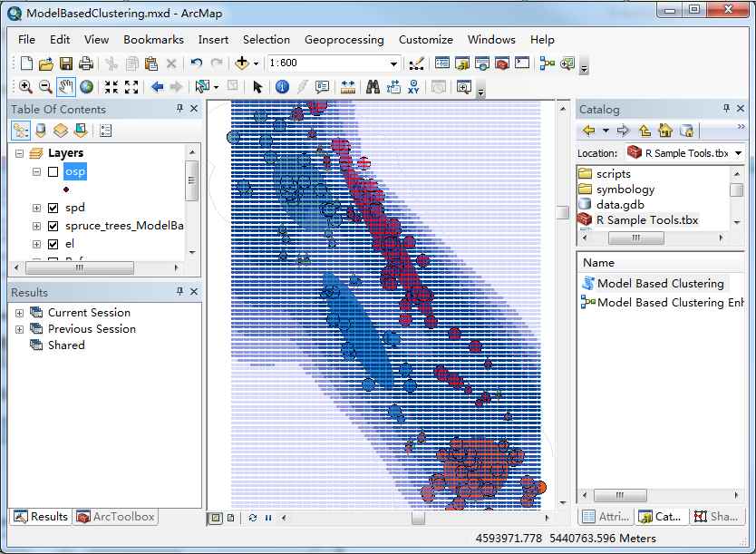
Task: Select the Measure tool
Action: pos(347,87)
